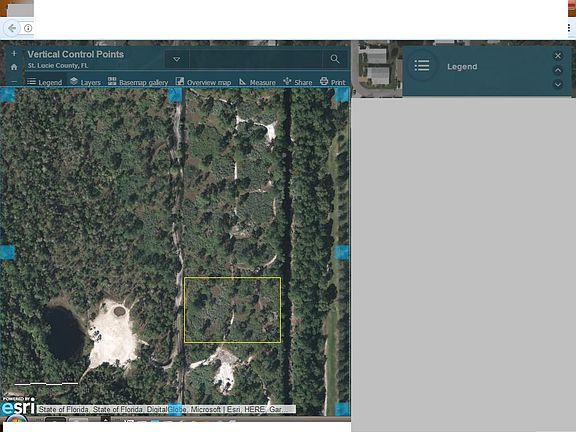Viewport: 576px width, 432px height.
Task: Go back using the browser back arrow
Action: click(x=12, y=28)
